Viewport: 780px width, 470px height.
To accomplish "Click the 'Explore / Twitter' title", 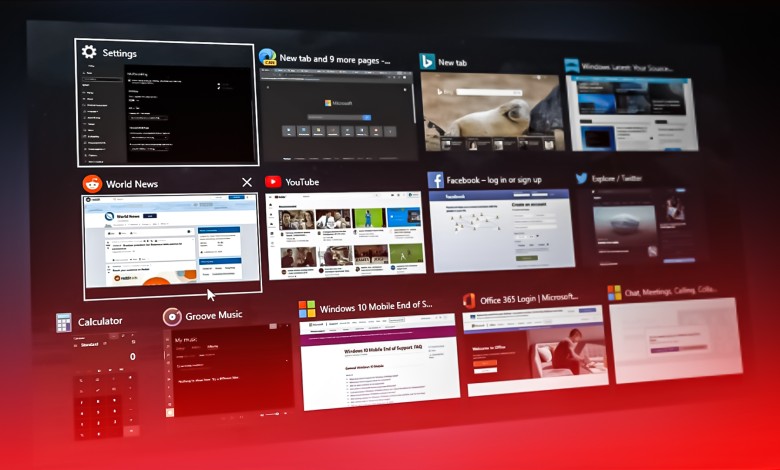I will (x=617, y=178).
